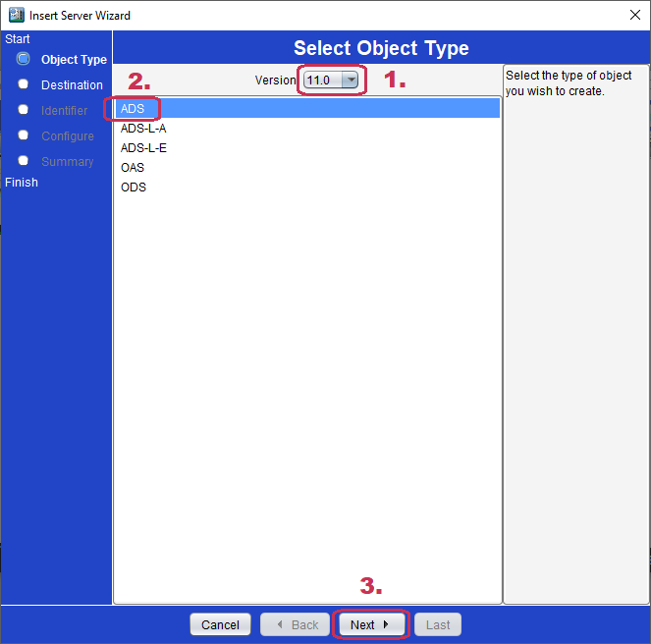Viewport: 651px width, 644px height.
Task: Click the Insert Server Wizard title bar icon
Action: (17, 15)
